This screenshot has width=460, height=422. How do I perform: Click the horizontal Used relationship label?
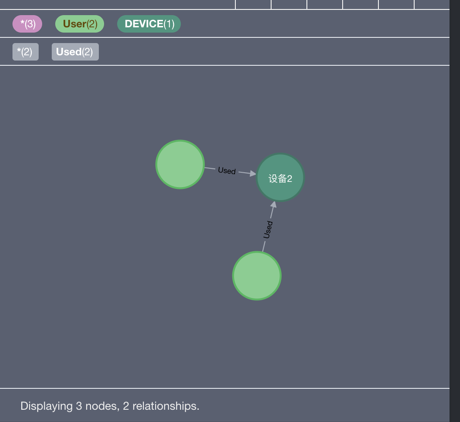(227, 171)
